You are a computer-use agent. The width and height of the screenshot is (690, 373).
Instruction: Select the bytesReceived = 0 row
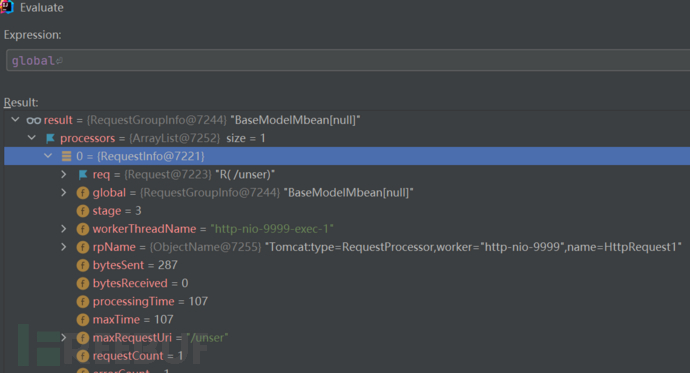(x=347, y=283)
